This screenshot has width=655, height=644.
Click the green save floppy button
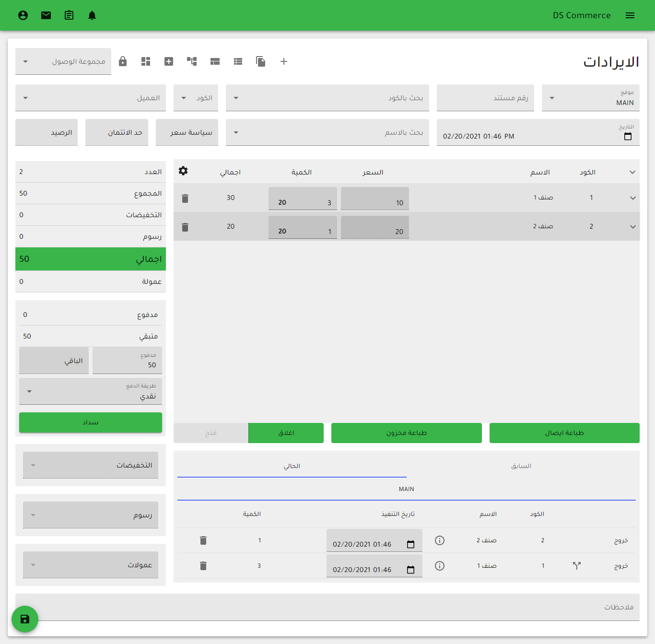tap(25, 619)
